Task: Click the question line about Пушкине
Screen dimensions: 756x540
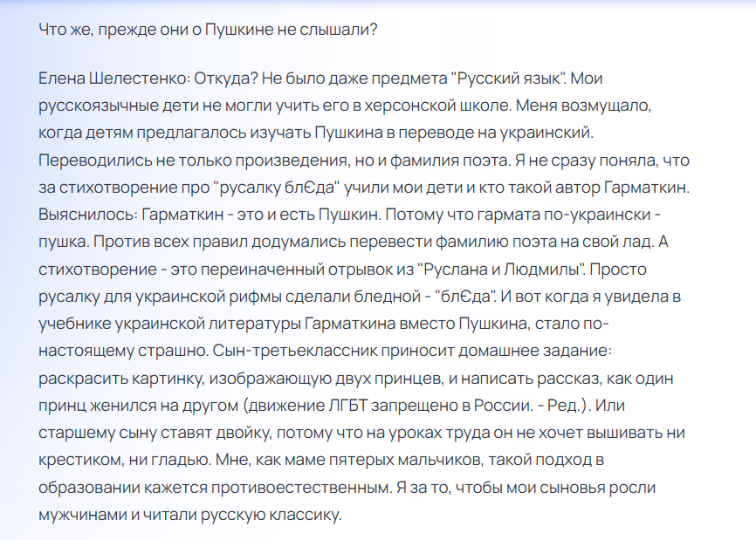Action: point(208,29)
